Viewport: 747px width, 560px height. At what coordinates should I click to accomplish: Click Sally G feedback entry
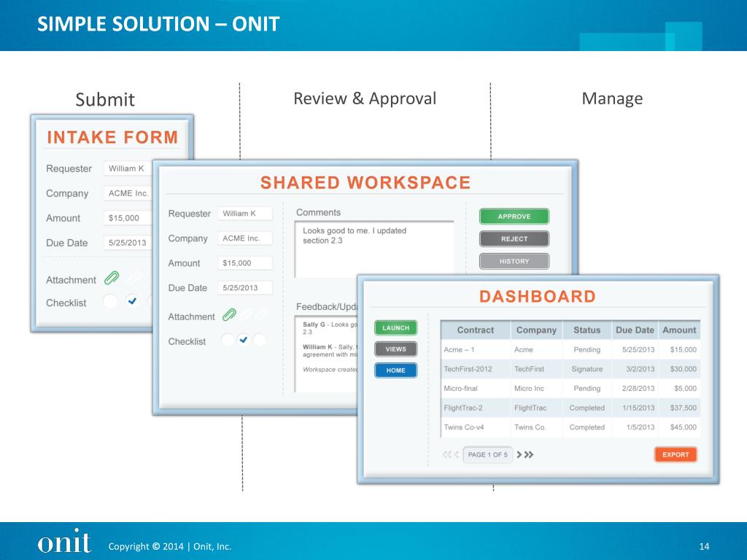330,328
